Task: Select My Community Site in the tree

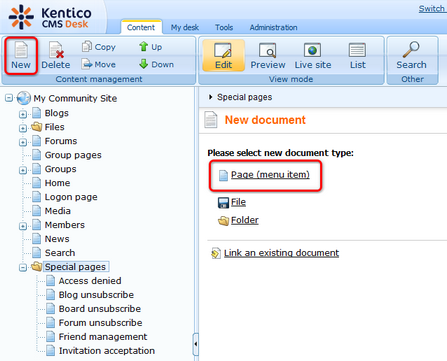Action: [75, 98]
